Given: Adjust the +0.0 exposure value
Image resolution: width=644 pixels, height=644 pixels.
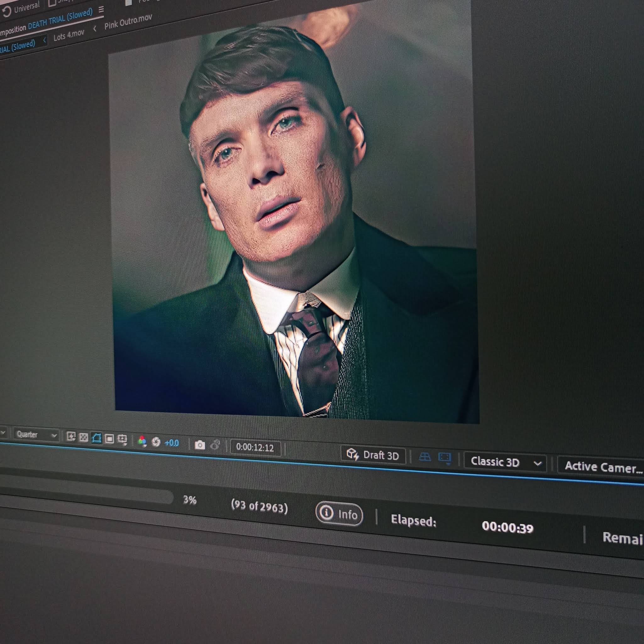Looking at the screenshot, I should [x=172, y=443].
